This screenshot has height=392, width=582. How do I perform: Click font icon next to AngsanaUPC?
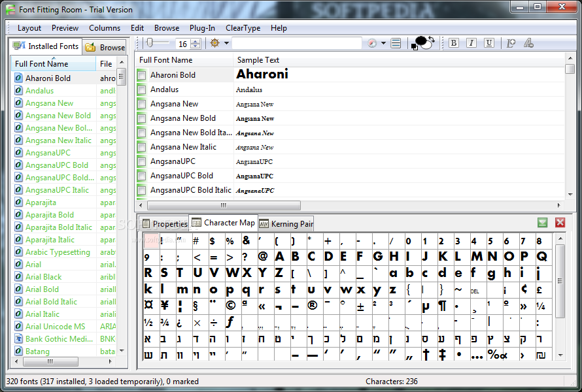click(18, 152)
